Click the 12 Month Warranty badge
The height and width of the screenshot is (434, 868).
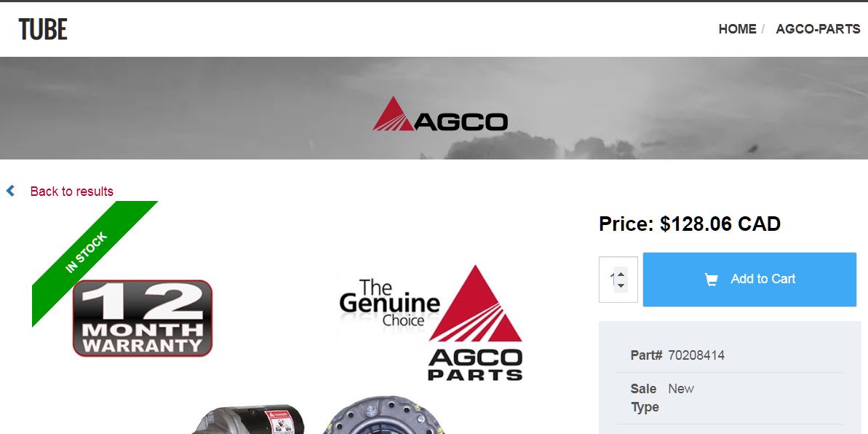[143, 318]
